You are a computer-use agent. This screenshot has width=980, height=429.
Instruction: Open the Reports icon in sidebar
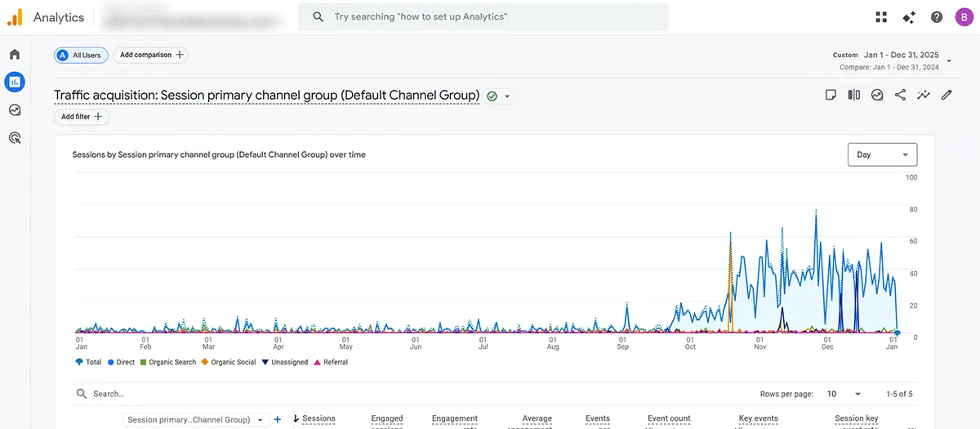pos(15,82)
